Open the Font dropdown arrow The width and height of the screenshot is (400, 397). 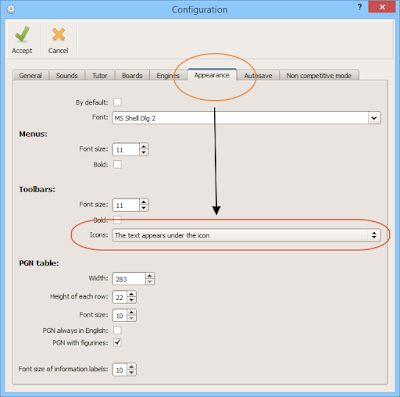point(374,118)
